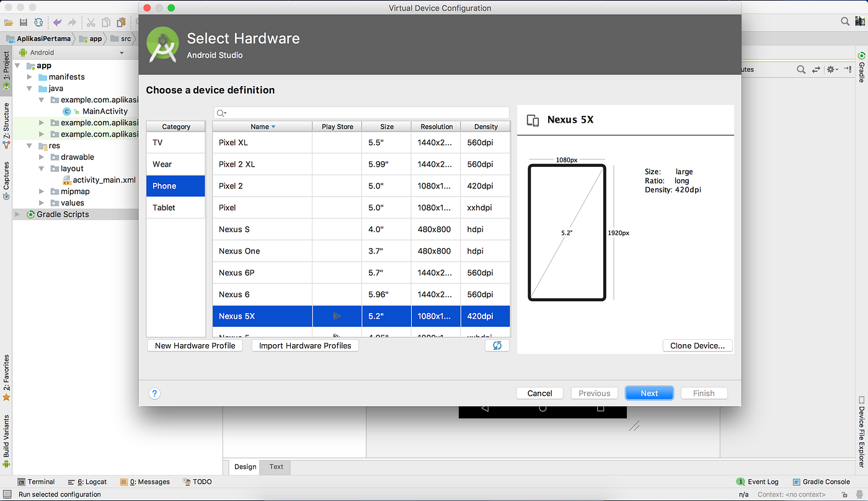Open the Terminal tool window
868x501 pixels.
(37, 482)
